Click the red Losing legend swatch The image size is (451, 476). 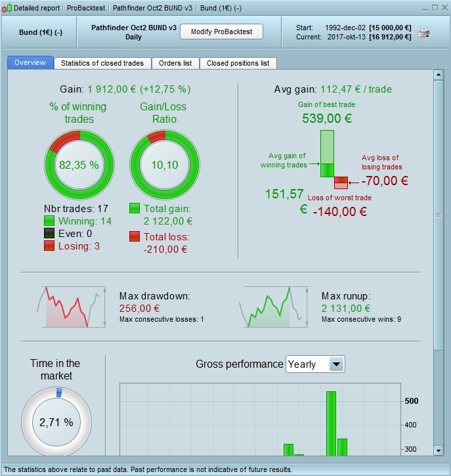click(x=49, y=246)
